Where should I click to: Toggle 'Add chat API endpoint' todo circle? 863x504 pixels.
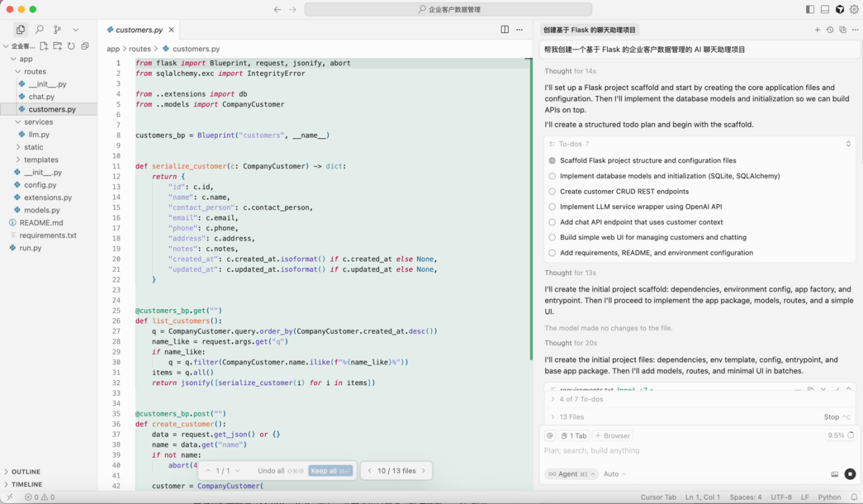coord(552,222)
